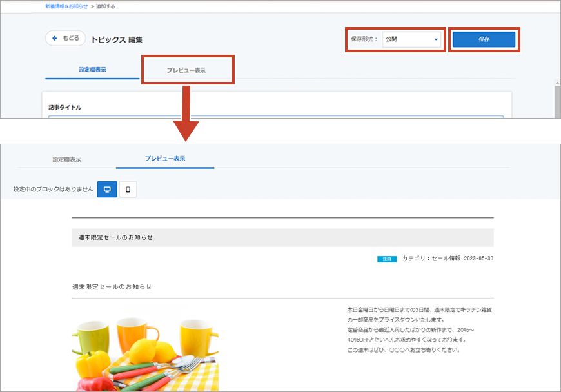561x392 pixels.
Task: Select the lower active プレビュー表示 tab
Action: click(165, 159)
